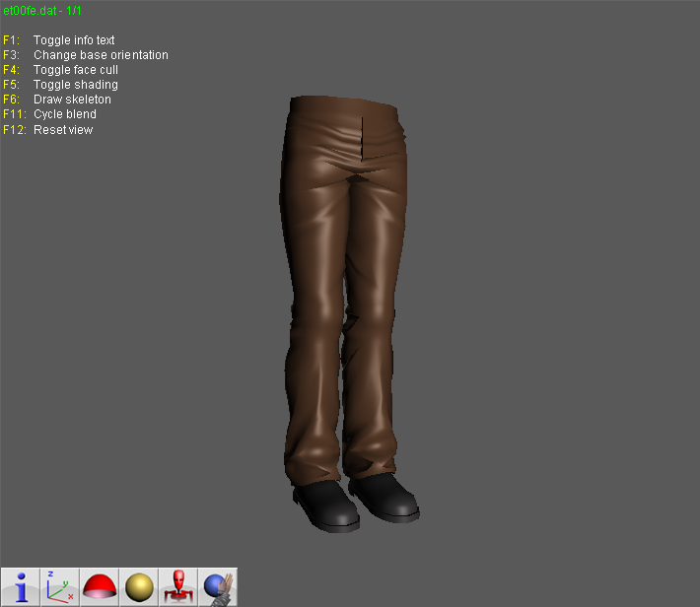
Task: Click the blue sphere with hand icon
Action: pos(218,587)
